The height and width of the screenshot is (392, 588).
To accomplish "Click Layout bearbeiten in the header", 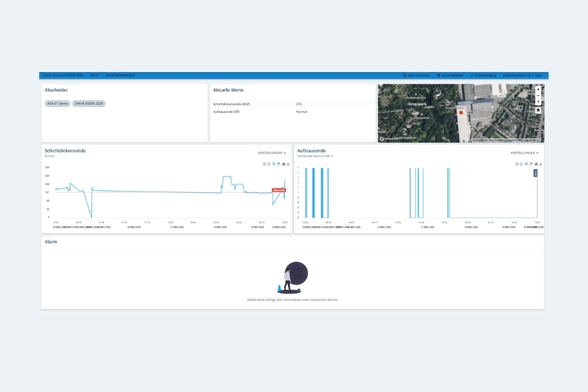I will pyautogui.click(x=450, y=76).
